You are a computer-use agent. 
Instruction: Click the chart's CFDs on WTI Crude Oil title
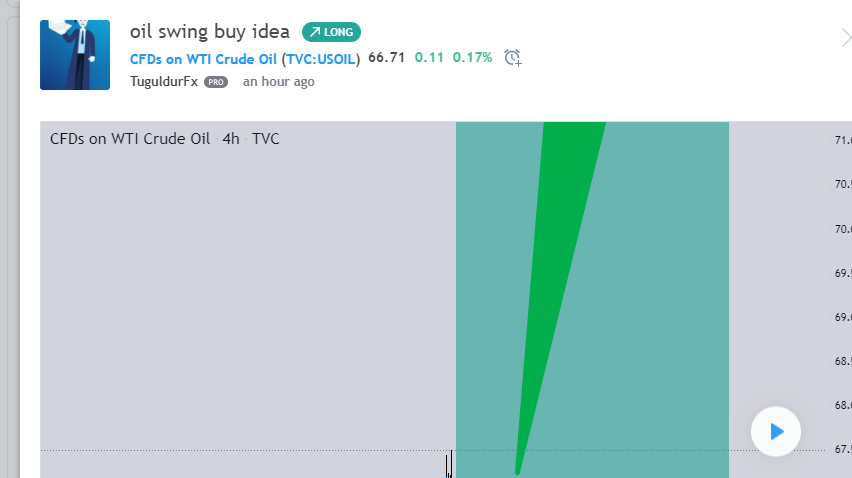[x=130, y=139]
